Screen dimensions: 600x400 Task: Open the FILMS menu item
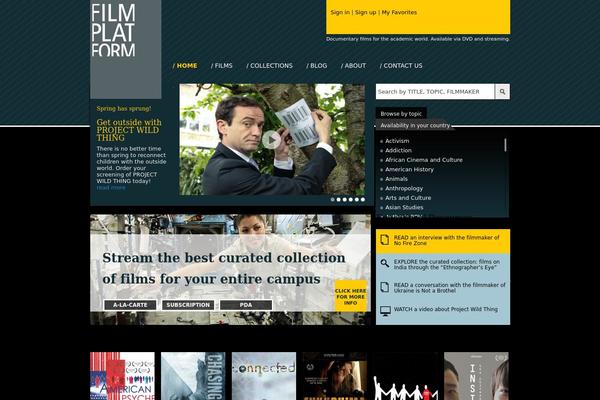[222, 66]
